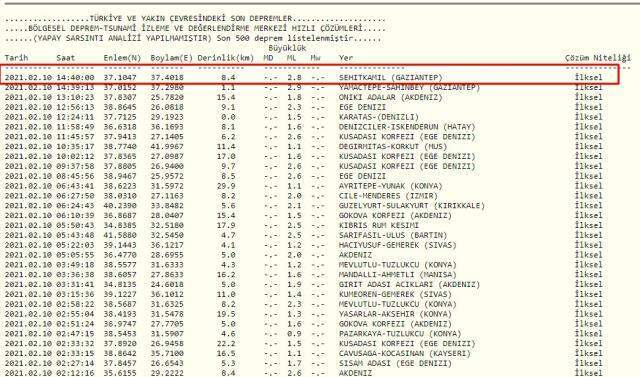The image size is (640, 377).
Task: Click the Tarih column header
Action: (16, 58)
